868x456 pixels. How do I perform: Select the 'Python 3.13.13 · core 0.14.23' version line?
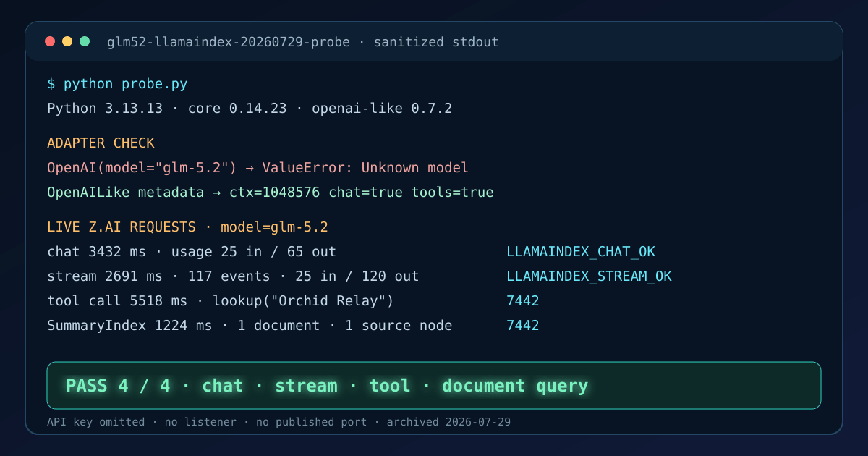250,109
